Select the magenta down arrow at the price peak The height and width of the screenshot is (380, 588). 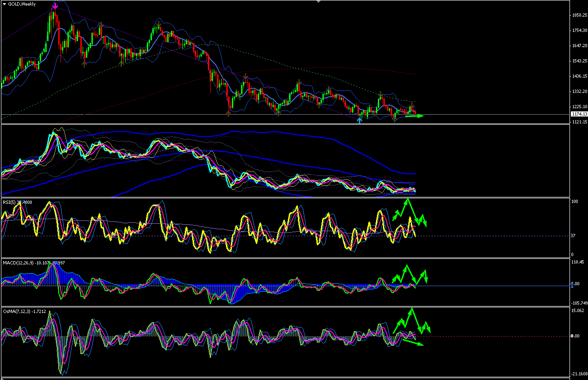(55, 6)
